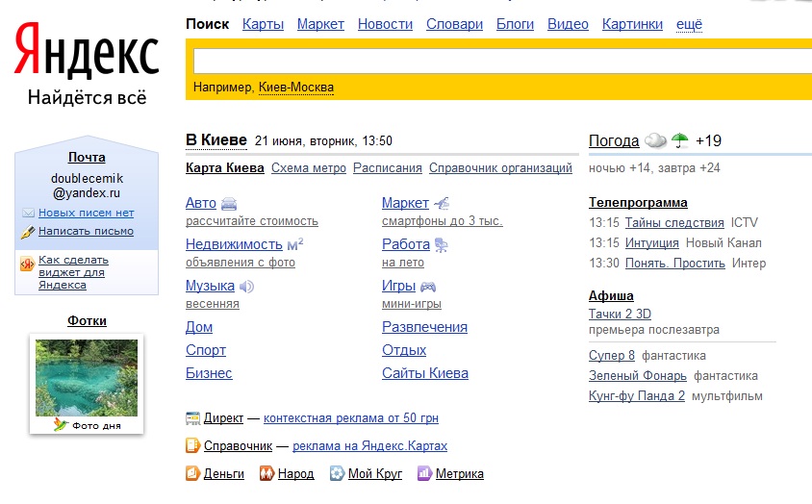The height and width of the screenshot is (504, 812).
Task: Click the Народ service icon
Action: tap(266, 473)
